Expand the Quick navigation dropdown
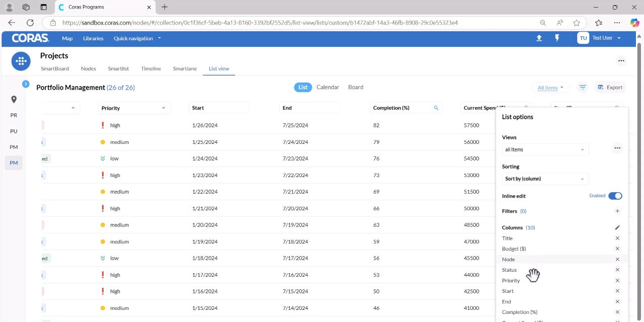The height and width of the screenshot is (322, 644). click(137, 38)
